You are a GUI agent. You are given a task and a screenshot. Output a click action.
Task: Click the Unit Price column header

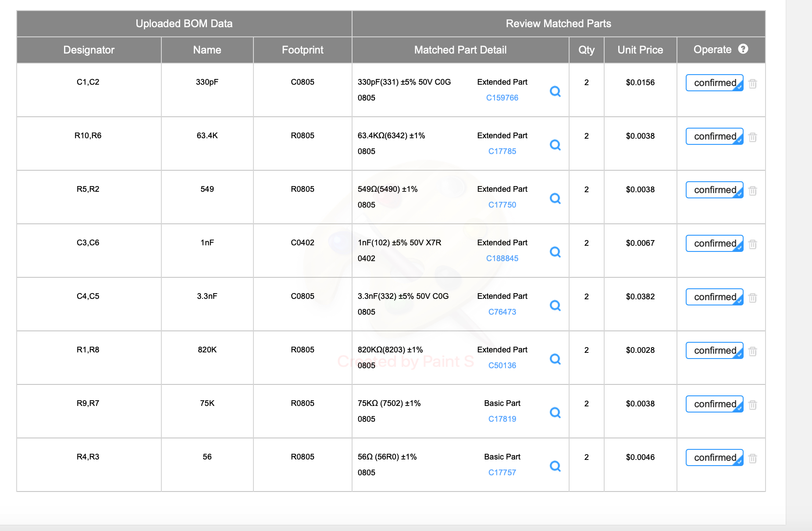tap(640, 50)
